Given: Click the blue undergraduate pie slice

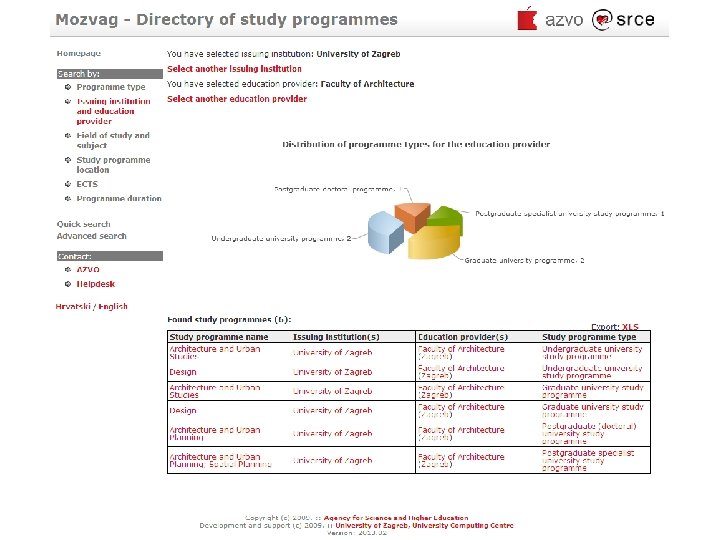Looking at the screenshot, I should click(x=385, y=232).
